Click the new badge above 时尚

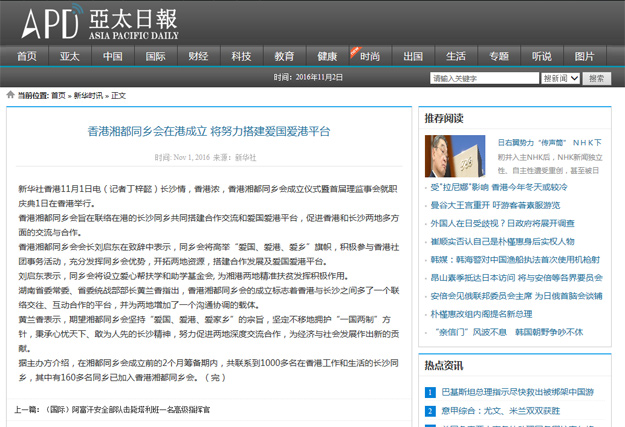(357, 47)
